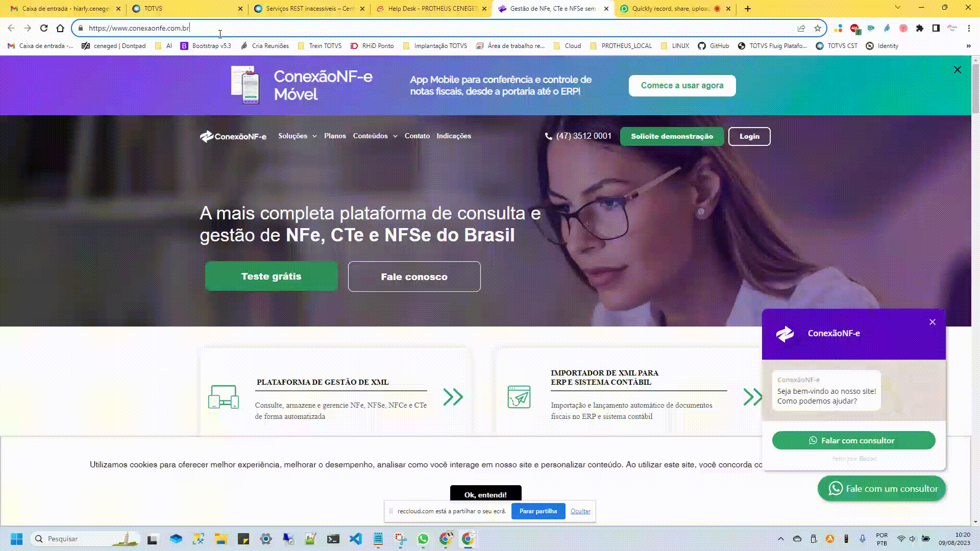Open the Planos menu item
Screen dimensions: 980x551
coord(335,136)
